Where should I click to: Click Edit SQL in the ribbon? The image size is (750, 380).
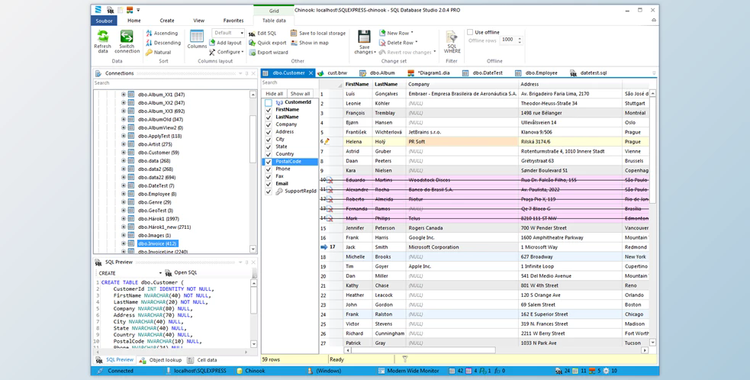coord(263,34)
